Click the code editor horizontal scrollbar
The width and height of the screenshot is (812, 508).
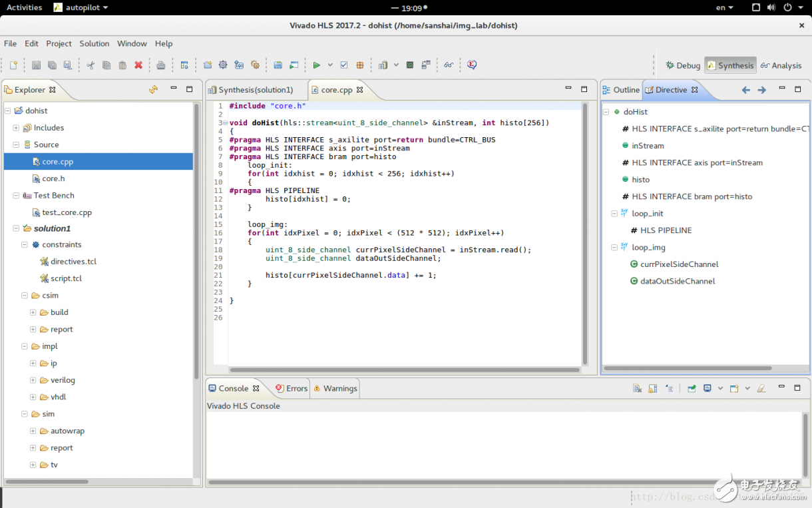point(405,370)
